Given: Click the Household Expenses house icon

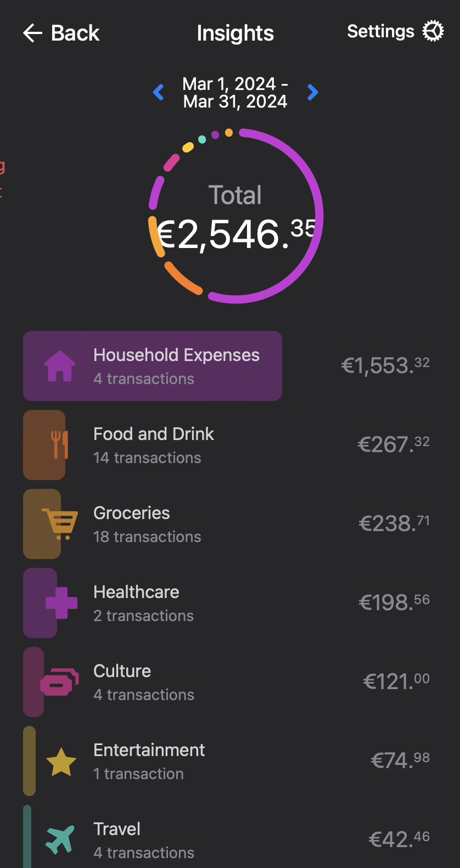Looking at the screenshot, I should coord(60,366).
